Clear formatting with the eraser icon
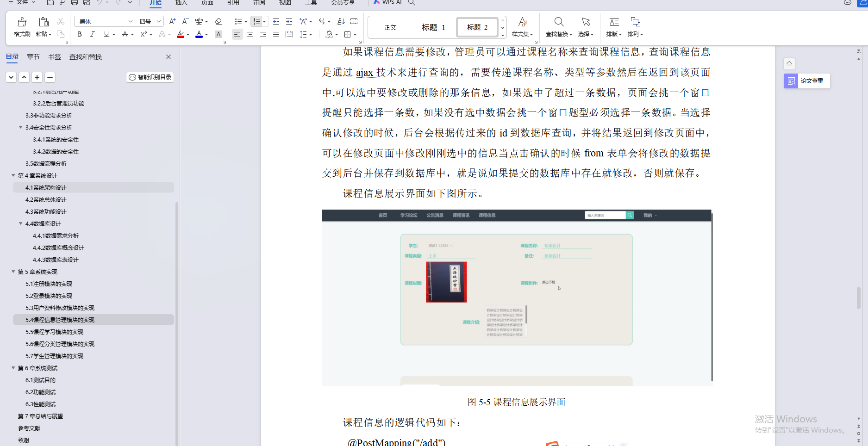The image size is (868, 446). click(x=218, y=21)
